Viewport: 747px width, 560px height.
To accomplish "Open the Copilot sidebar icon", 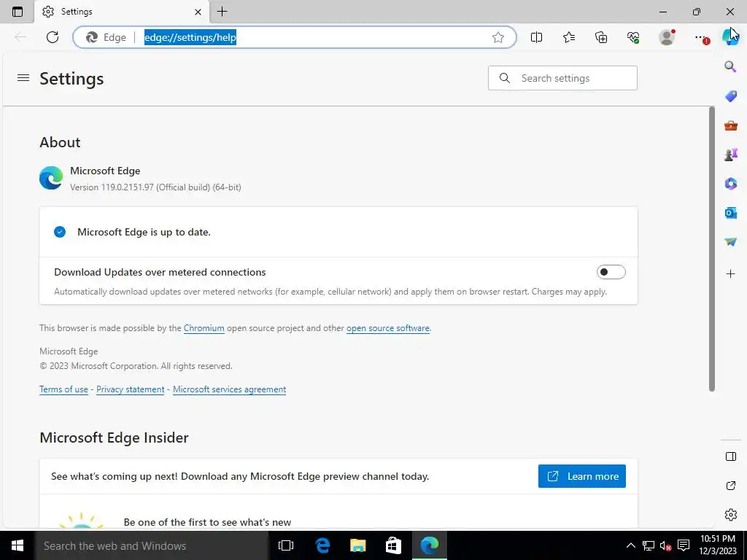I will 730,37.
